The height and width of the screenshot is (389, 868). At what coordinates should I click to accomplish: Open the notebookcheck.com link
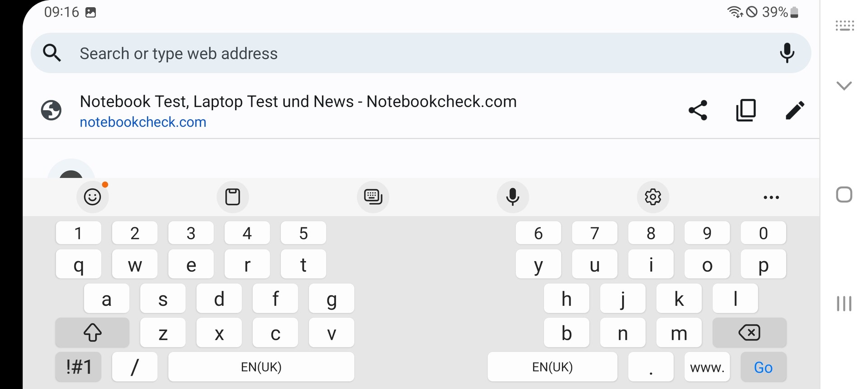143,122
